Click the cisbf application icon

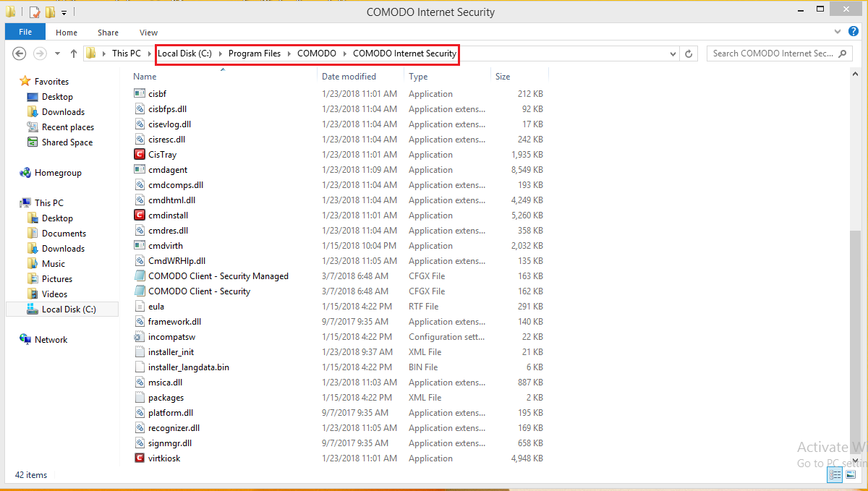pyautogui.click(x=140, y=93)
